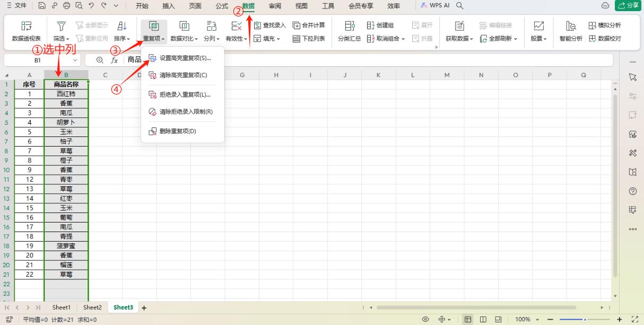The image size is (644, 325).
Task: Click the Save icon in quick access toolbar
Action: tap(42, 6)
